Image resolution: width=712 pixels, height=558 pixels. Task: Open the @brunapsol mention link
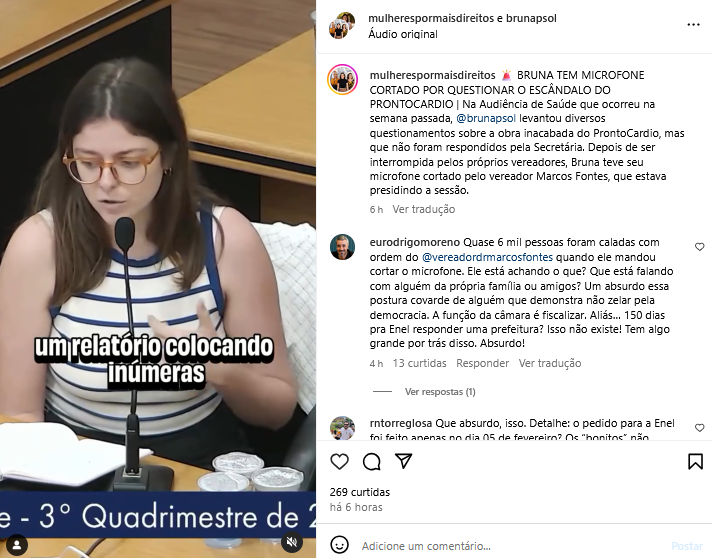pyautogui.click(x=486, y=119)
